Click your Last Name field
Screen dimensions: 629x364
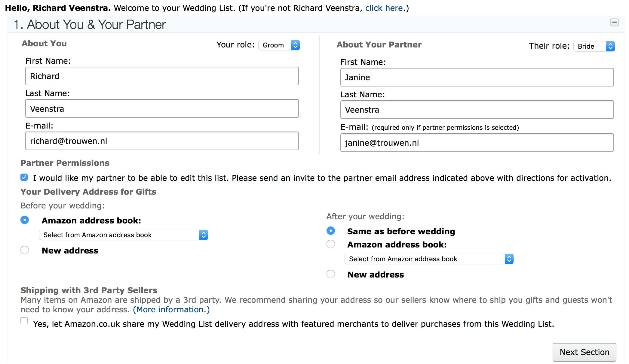162,109
